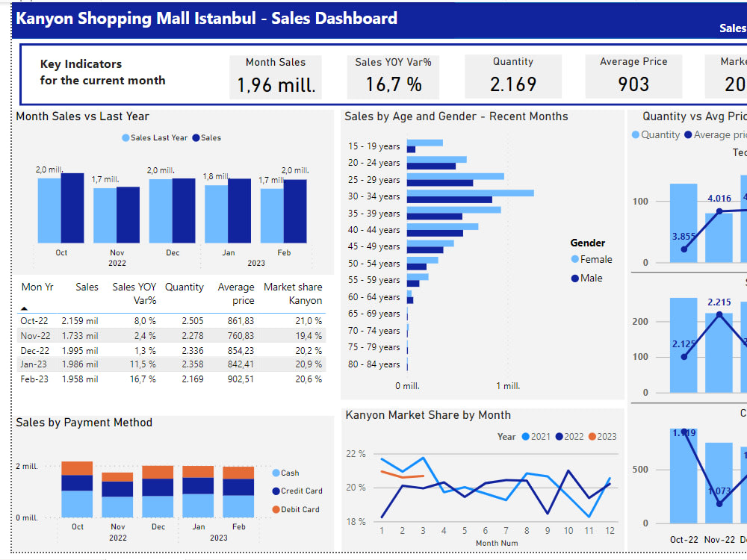Image resolution: width=747 pixels, height=560 pixels.
Task: Select the Feb-23 table row label
Action: [34, 379]
